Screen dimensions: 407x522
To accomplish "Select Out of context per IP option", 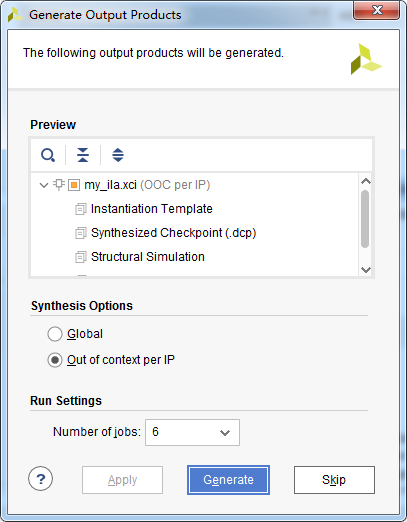I will pyautogui.click(x=55, y=360).
